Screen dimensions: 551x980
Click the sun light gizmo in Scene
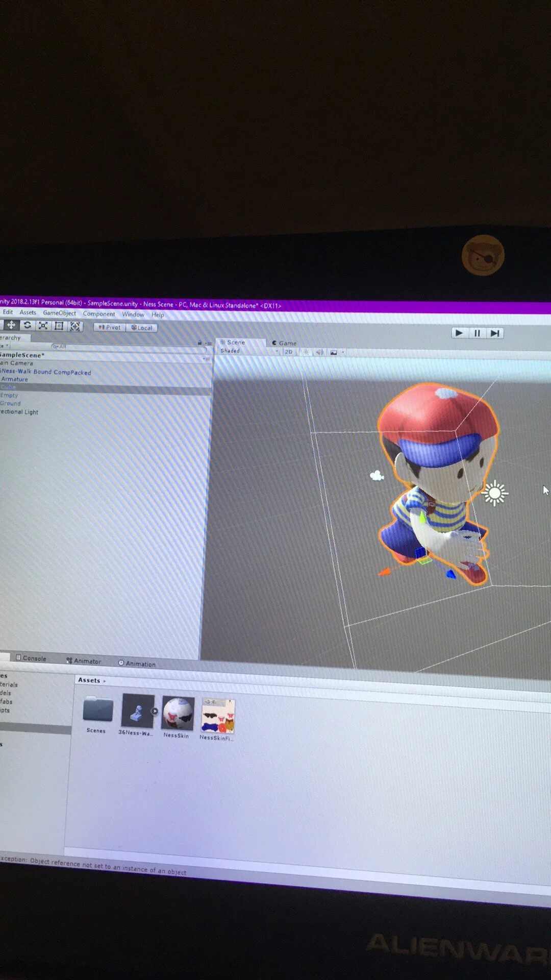point(494,493)
